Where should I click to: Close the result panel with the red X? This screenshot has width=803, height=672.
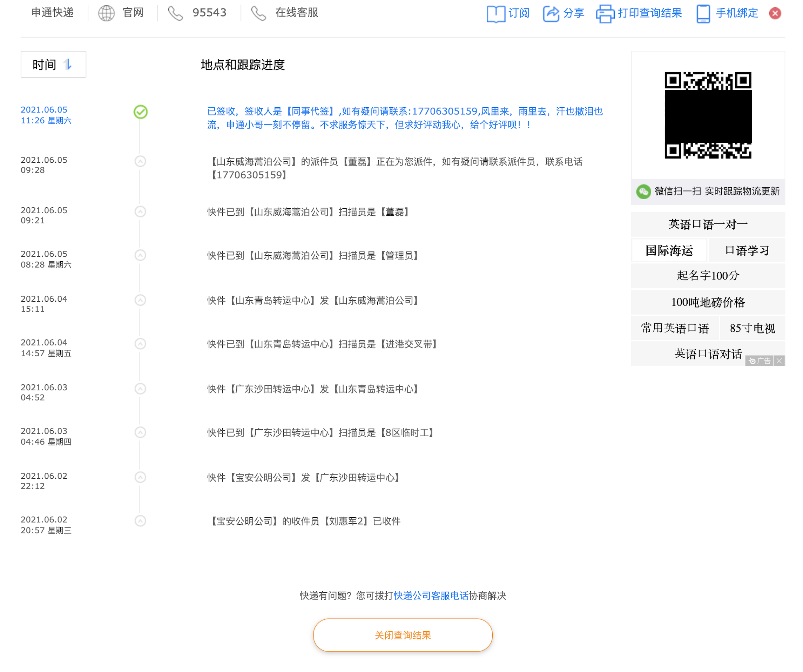coord(775,13)
